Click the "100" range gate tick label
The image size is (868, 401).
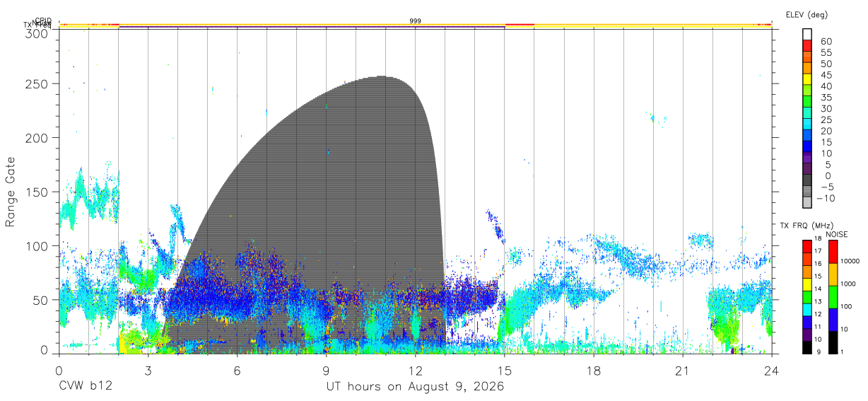[x=37, y=245]
